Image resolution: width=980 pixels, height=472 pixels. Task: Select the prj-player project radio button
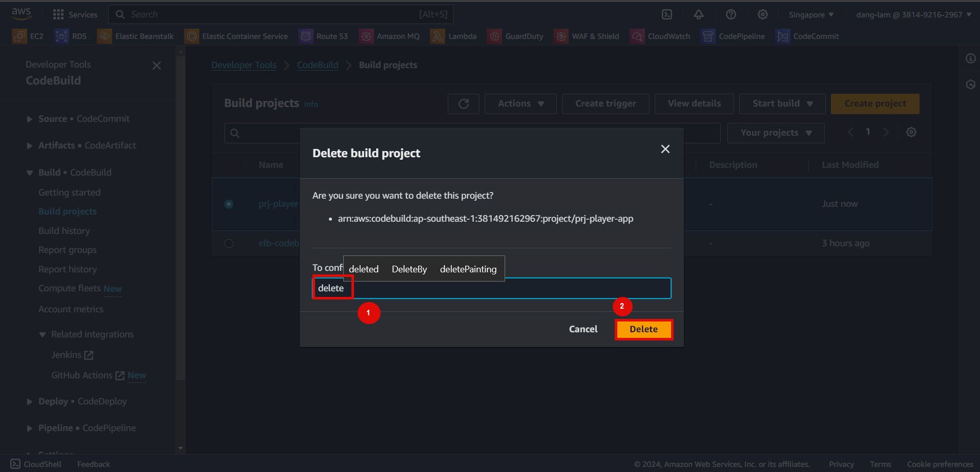click(229, 204)
